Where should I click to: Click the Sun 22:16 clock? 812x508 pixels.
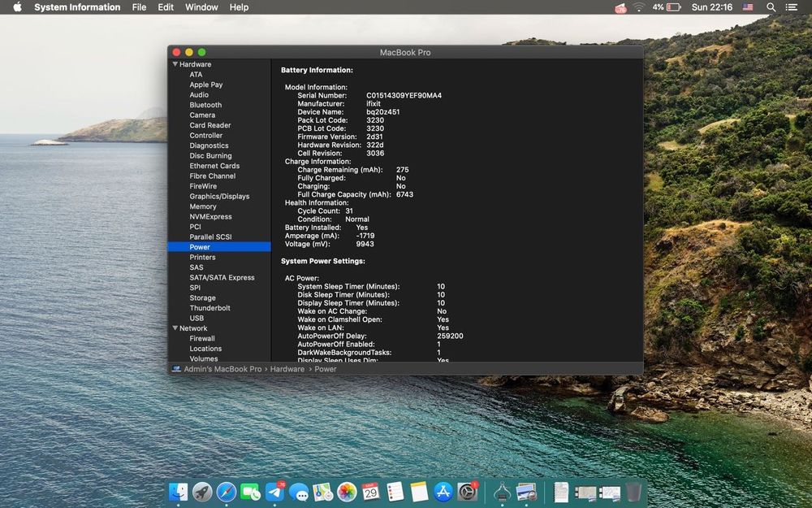click(712, 7)
